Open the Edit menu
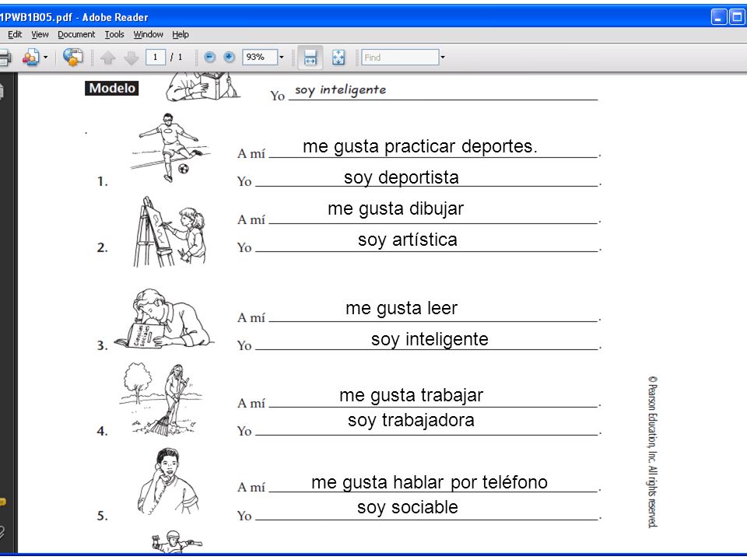The height and width of the screenshot is (560, 747). pos(15,34)
